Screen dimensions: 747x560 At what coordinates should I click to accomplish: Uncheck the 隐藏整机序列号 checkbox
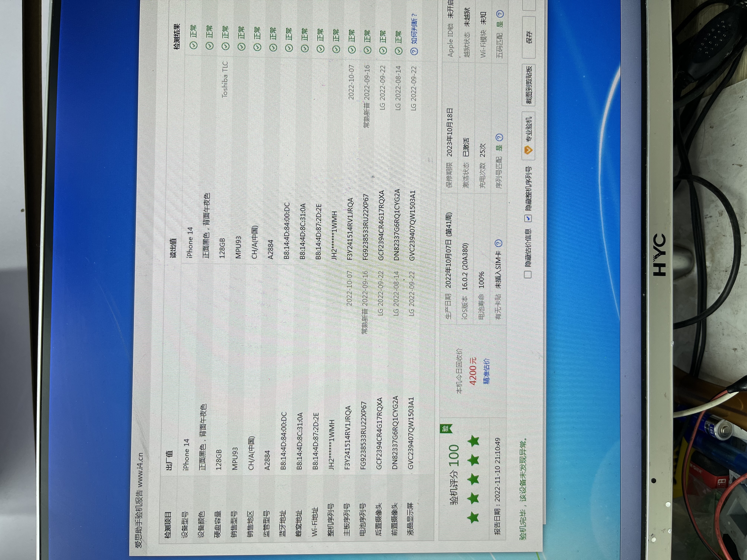(x=528, y=218)
